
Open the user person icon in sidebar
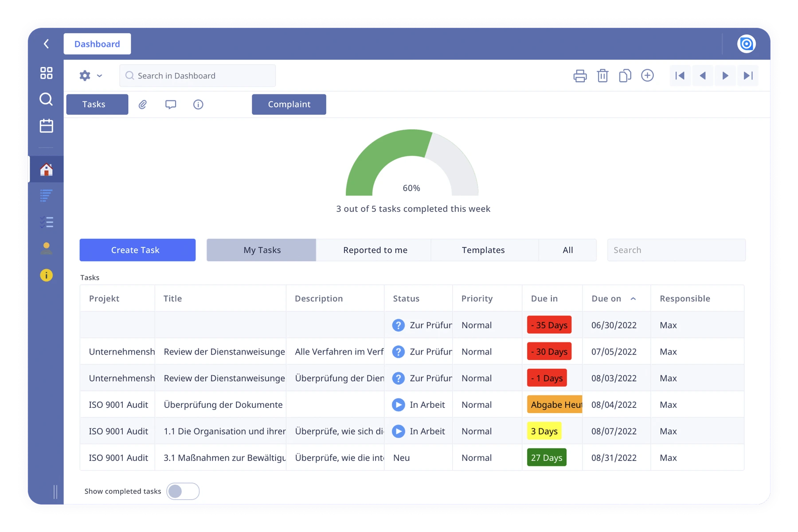pyautogui.click(x=46, y=248)
